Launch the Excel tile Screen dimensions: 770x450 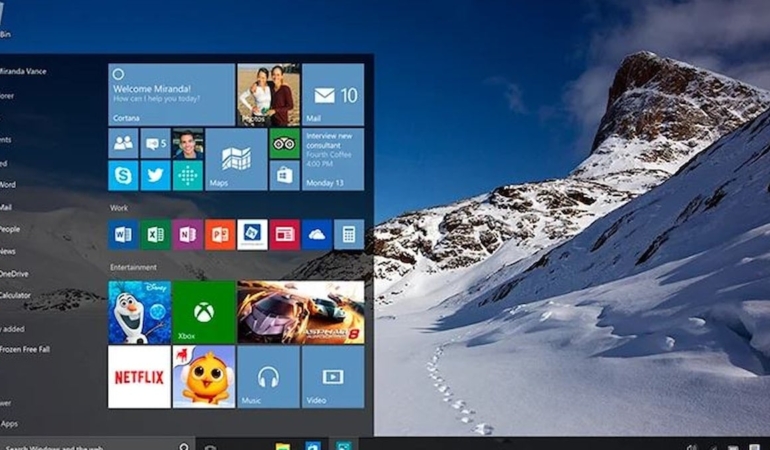[x=155, y=234]
